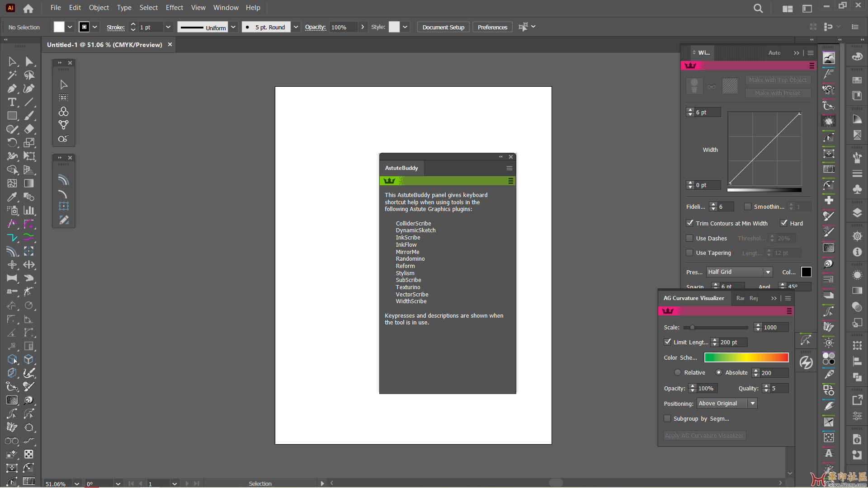Switch to the Untitled-1 document tab
The width and height of the screenshot is (868, 488).
(x=104, y=45)
